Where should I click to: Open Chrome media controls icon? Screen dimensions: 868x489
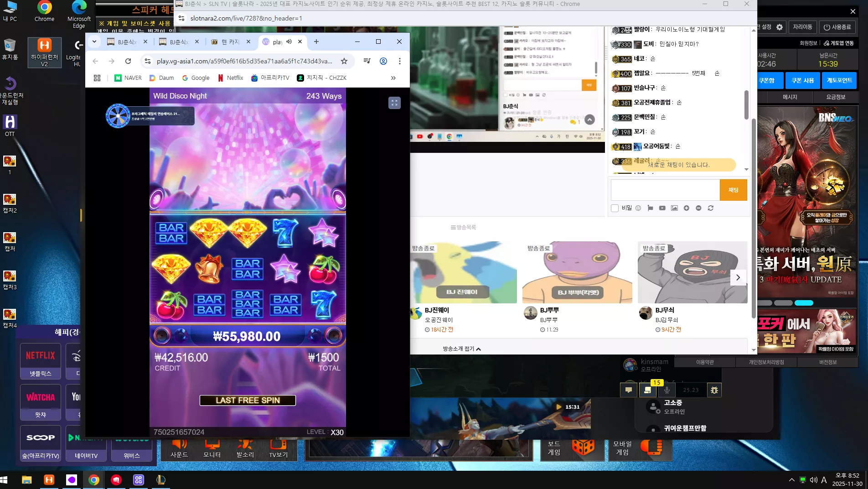367,61
